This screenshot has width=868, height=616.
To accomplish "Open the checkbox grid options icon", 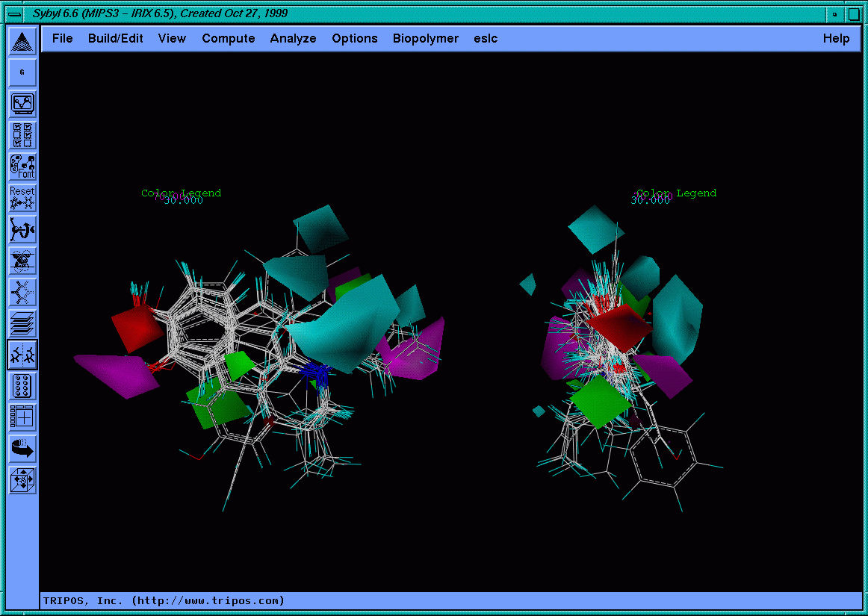I will (22, 135).
